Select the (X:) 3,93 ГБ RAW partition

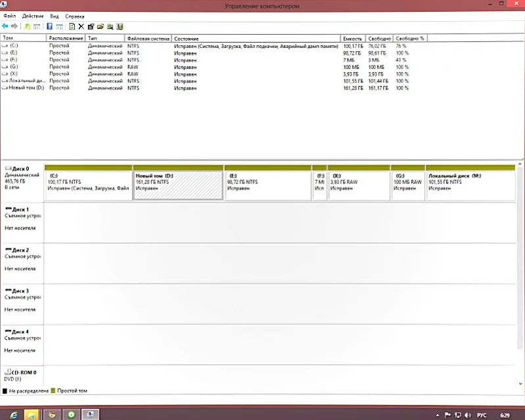tap(359, 183)
